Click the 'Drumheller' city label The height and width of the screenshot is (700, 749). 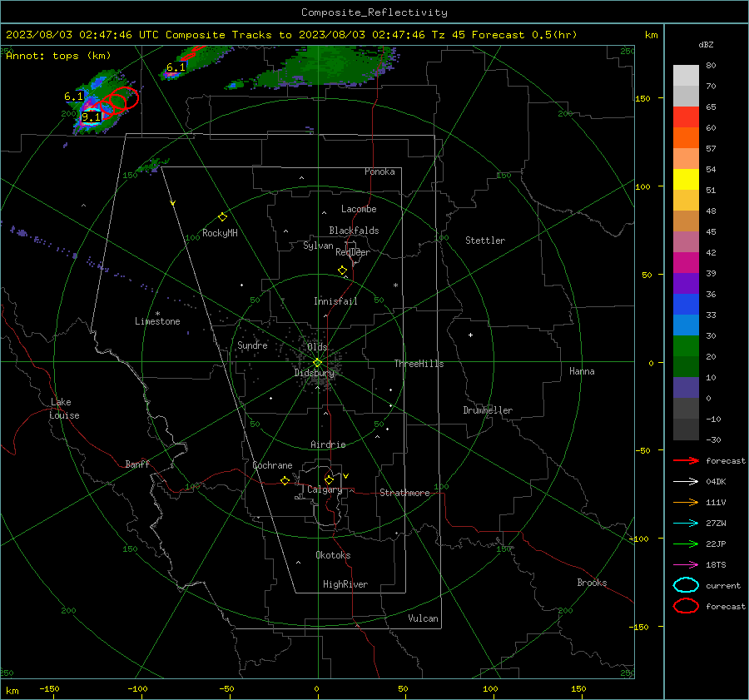click(x=488, y=410)
